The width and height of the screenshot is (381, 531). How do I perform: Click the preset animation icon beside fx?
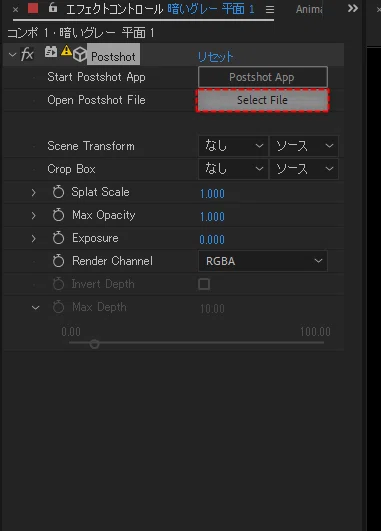(x=51, y=52)
